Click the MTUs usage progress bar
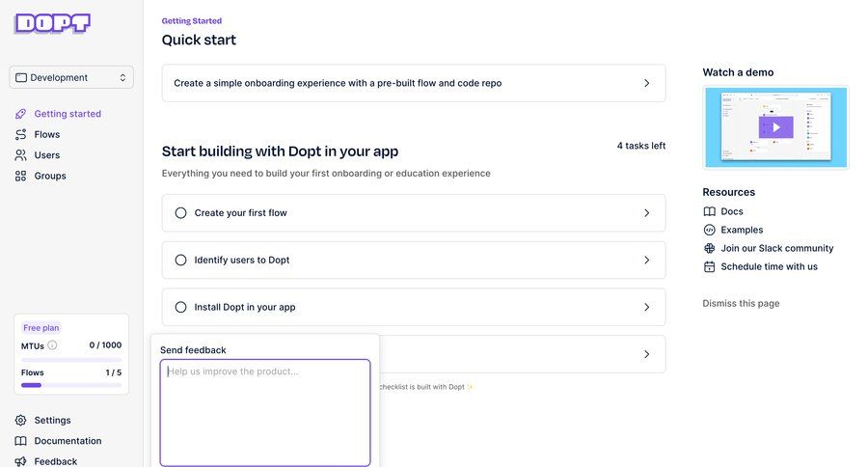The width and height of the screenshot is (868, 467). pos(71,360)
